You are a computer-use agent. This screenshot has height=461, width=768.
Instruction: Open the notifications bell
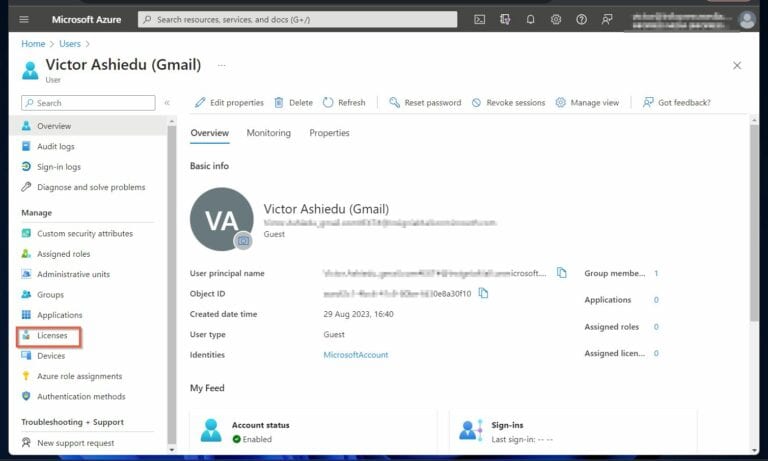click(530, 20)
